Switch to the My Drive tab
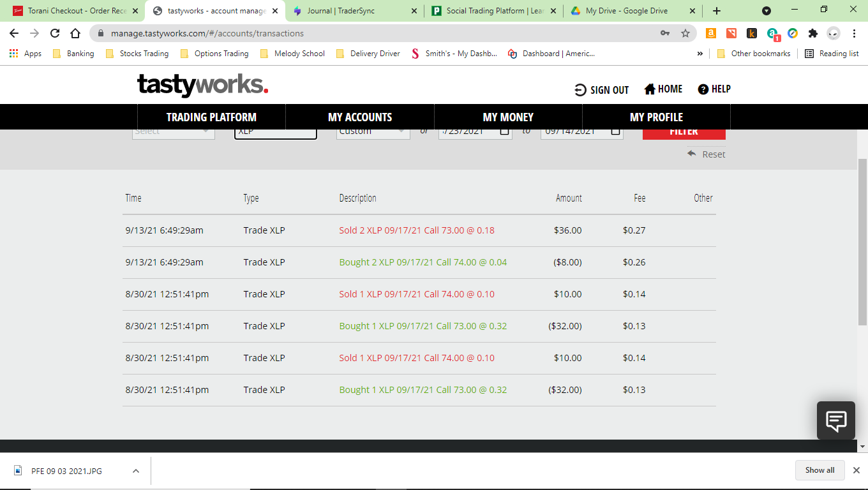Viewport: 868px width, 490px height. [633, 11]
